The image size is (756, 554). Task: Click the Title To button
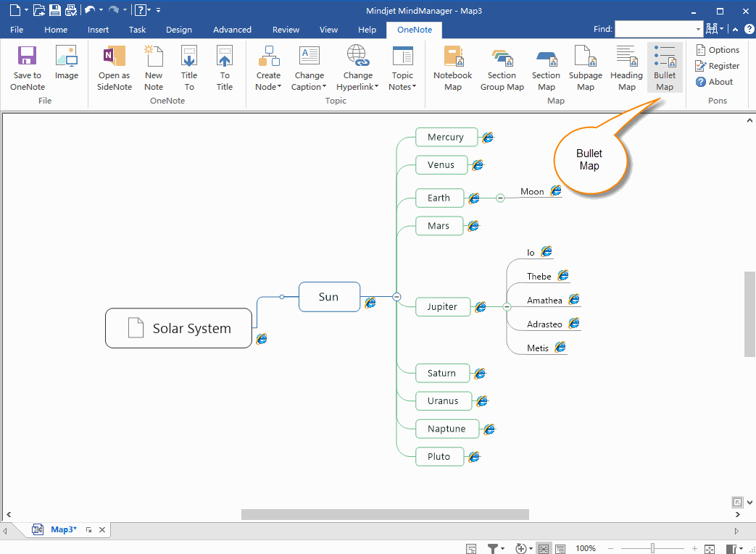point(189,68)
